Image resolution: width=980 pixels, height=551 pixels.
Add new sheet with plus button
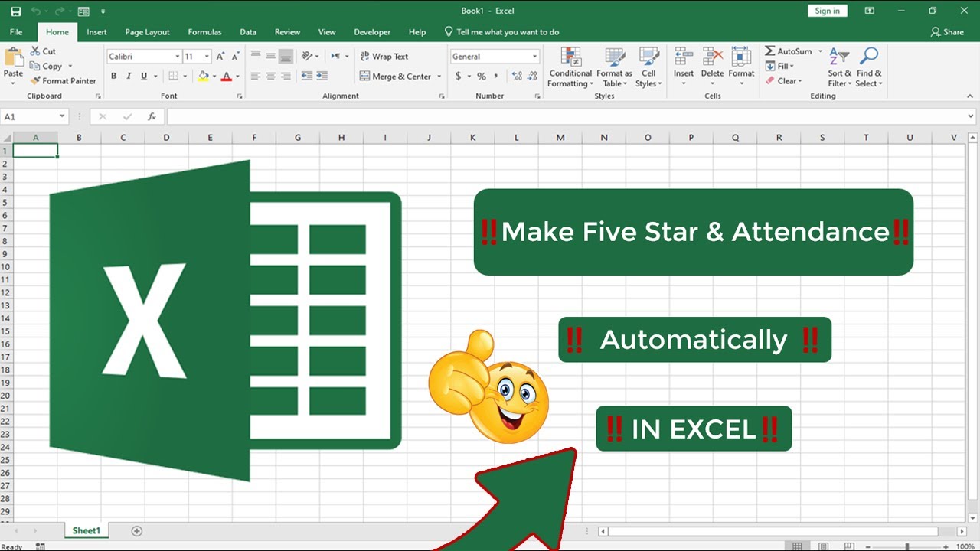point(137,530)
